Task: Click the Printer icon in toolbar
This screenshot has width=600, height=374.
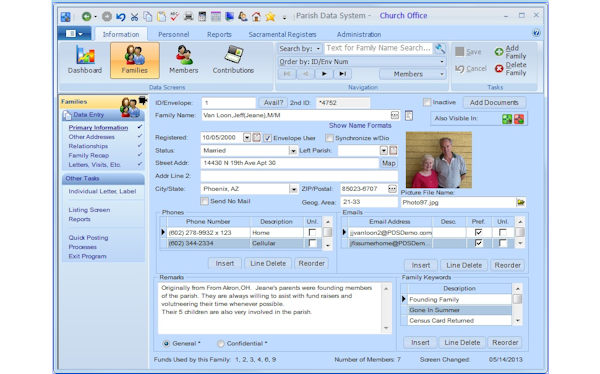Action: 188,16
